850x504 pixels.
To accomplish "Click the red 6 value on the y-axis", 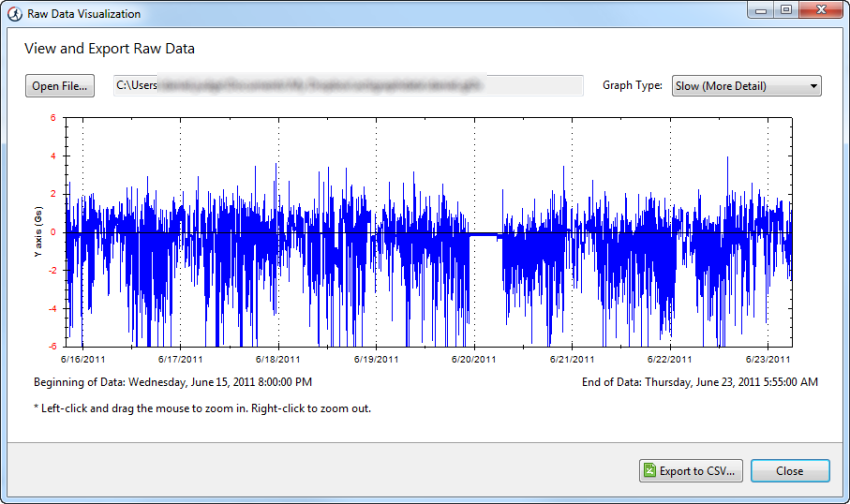I will (54, 117).
